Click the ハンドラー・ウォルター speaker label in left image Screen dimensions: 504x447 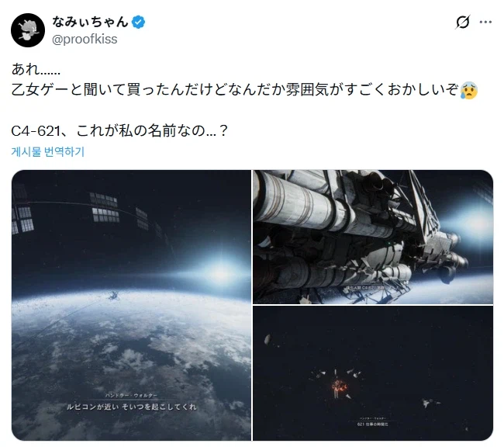click(x=131, y=395)
